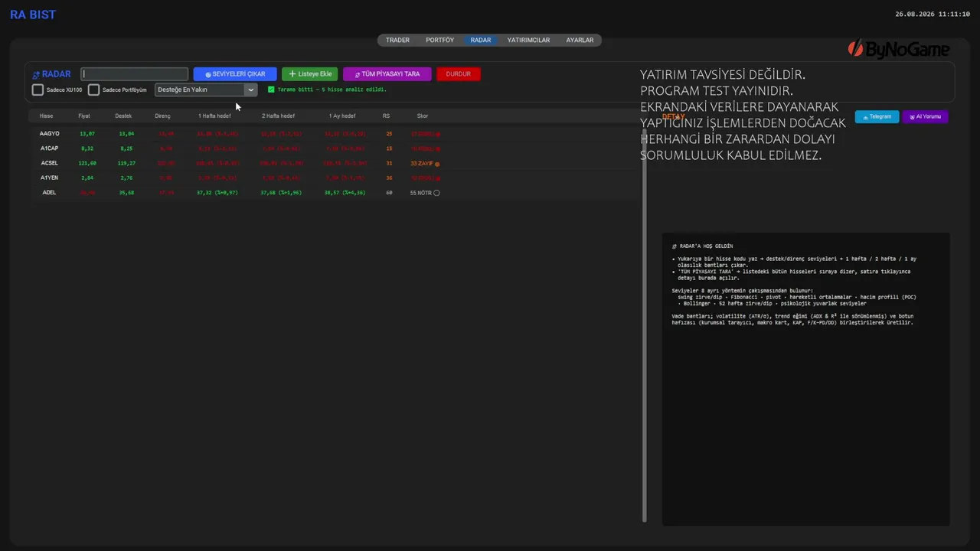Open the YATIRIMCILAR tab
Viewport: 980px width, 551px height.
(x=528, y=40)
